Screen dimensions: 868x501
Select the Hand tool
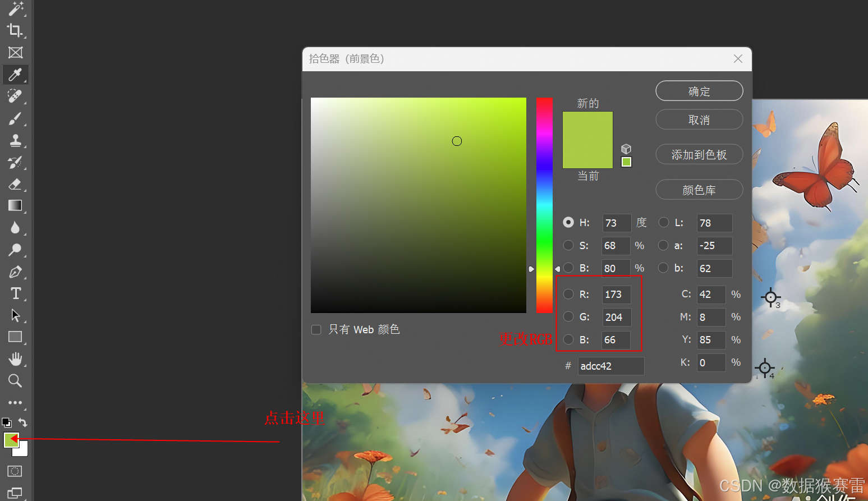pyautogui.click(x=15, y=359)
